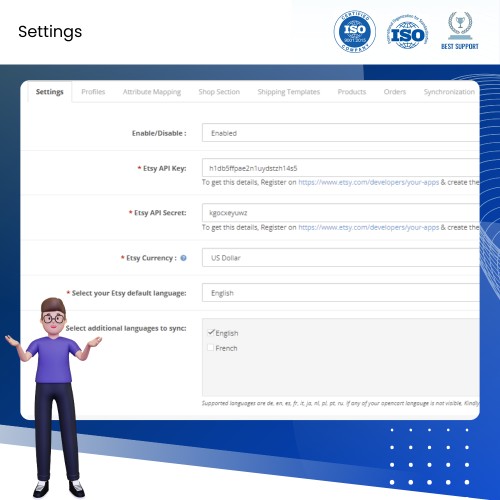Select the Shipping Templates tab

click(x=289, y=92)
